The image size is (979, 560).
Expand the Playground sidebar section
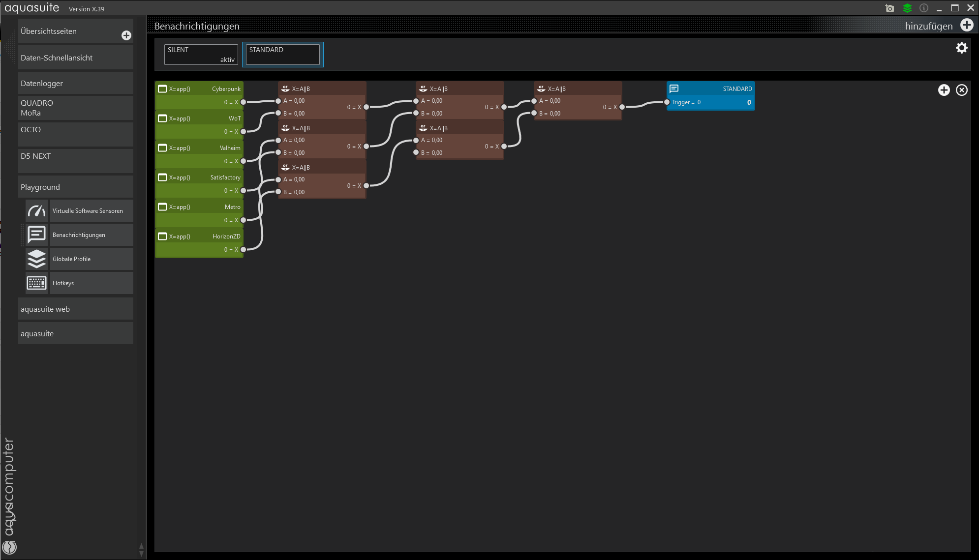[x=75, y=187]
